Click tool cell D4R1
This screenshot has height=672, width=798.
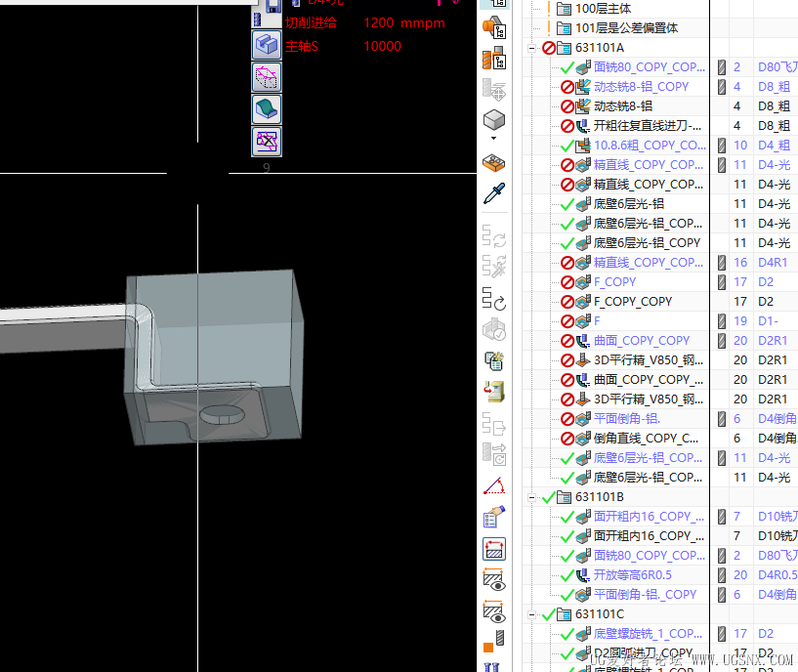(773, 262)
